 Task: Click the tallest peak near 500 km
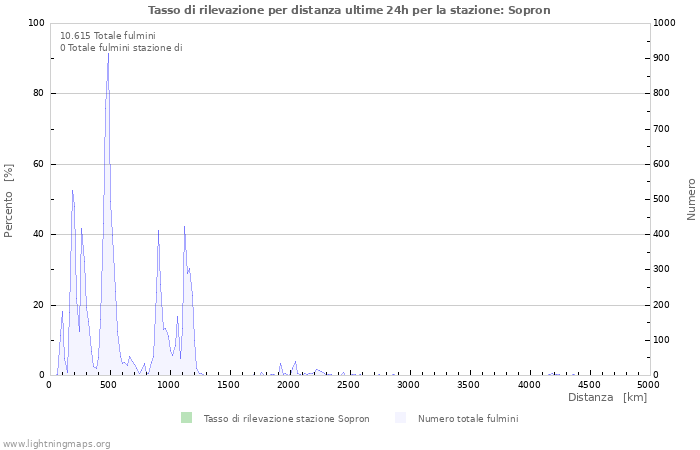pos(108,54)
